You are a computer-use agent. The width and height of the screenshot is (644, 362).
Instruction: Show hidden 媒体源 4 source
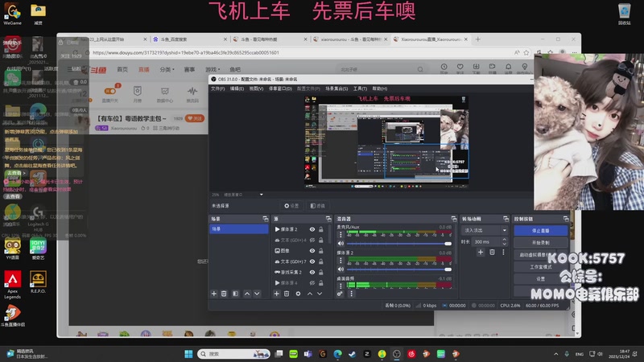(312, 283)
